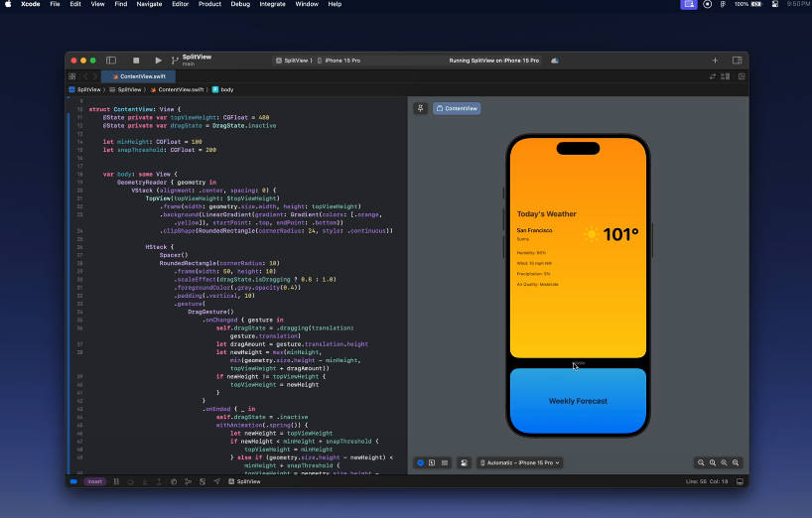The image size is (812, 518).
Task: Go back with the editor back arrow
Action: (85, 76)
